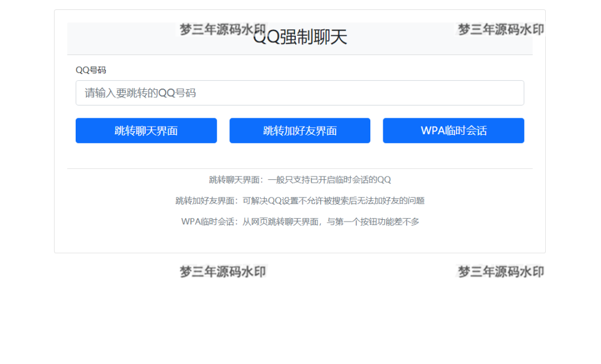Click the QQ号码 label above the input
The image size is (601, 364).
(x=91, y=70)
